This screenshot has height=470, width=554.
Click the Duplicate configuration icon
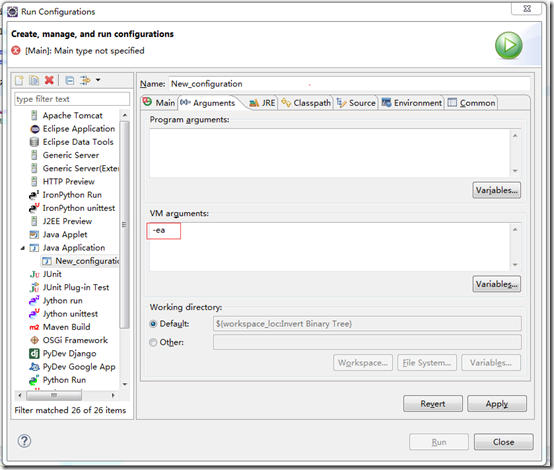[x=34, y=81]
